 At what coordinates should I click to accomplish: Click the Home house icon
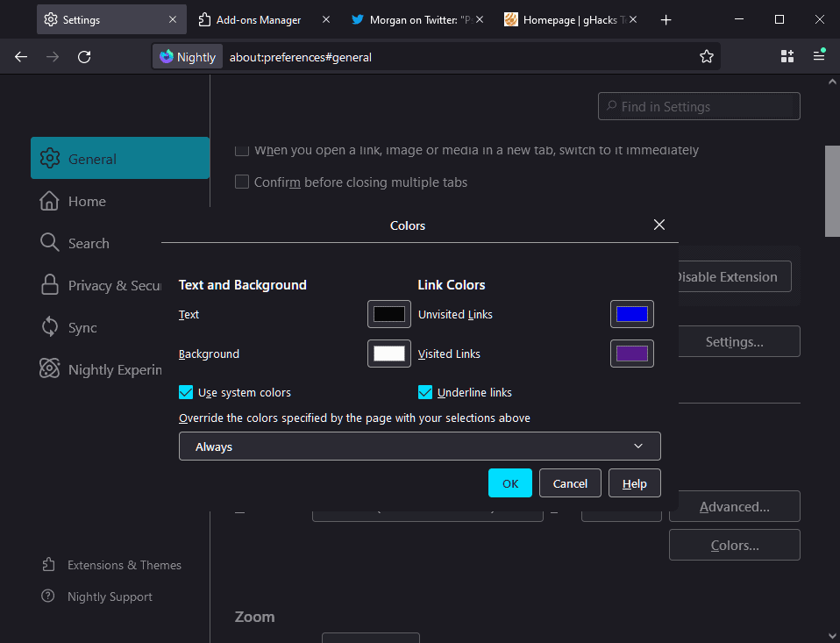coord(49,200)
